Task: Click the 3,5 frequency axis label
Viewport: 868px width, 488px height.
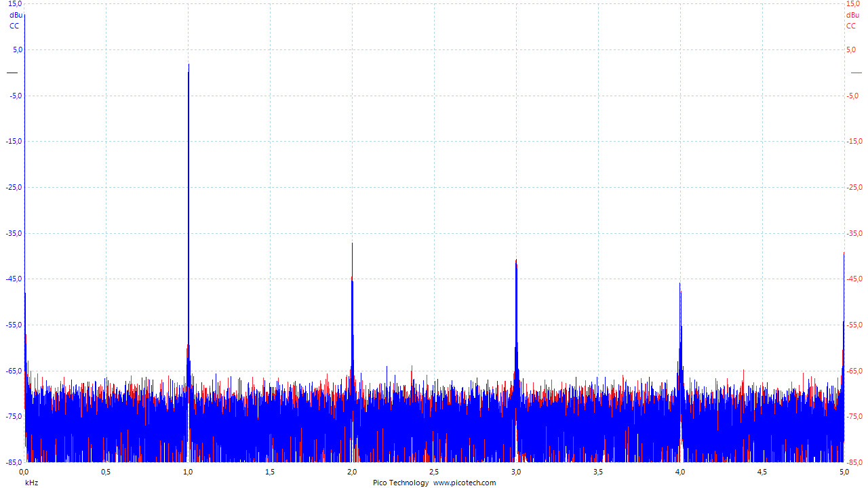Action: [598, 471]
